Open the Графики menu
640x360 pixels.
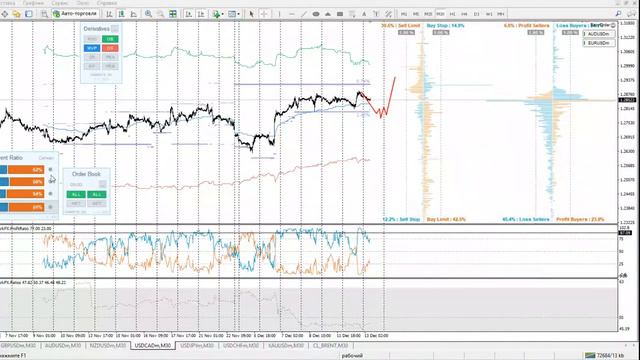point(33,3)
